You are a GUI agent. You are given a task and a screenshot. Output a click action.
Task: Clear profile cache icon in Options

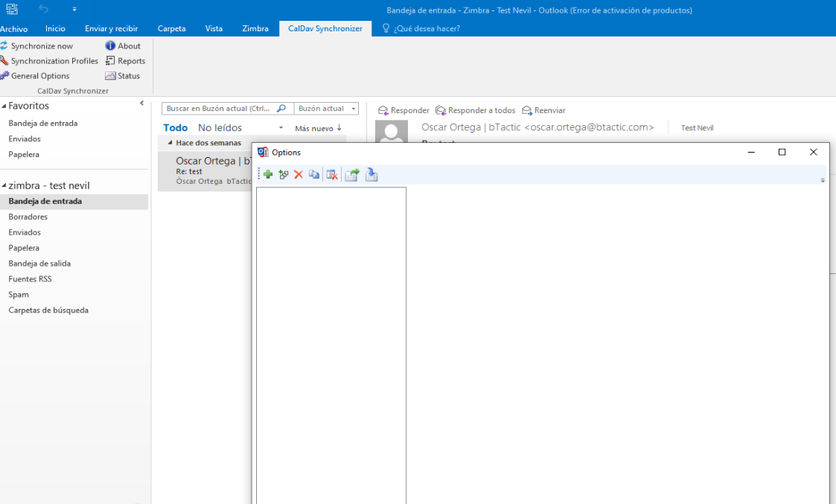pos(331,174)
